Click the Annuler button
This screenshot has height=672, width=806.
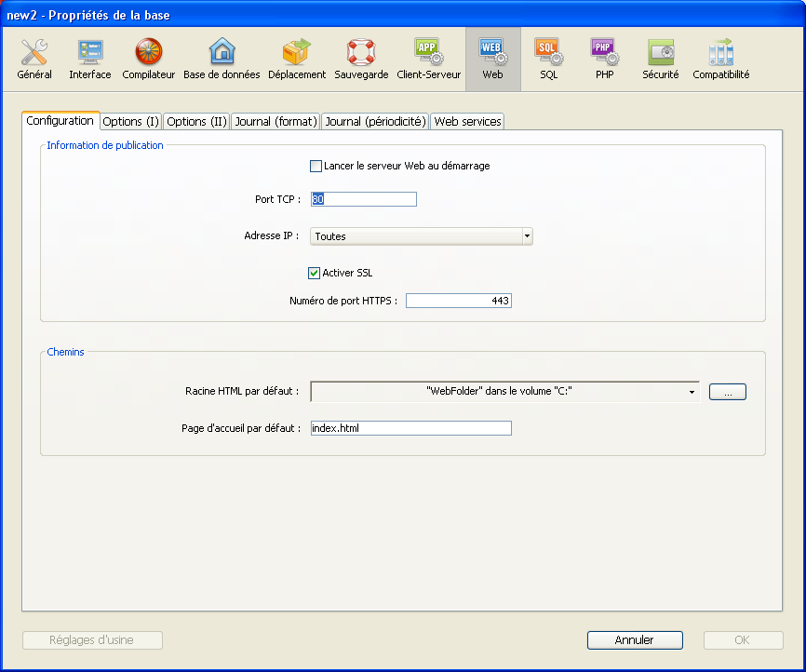pos(635,640)
